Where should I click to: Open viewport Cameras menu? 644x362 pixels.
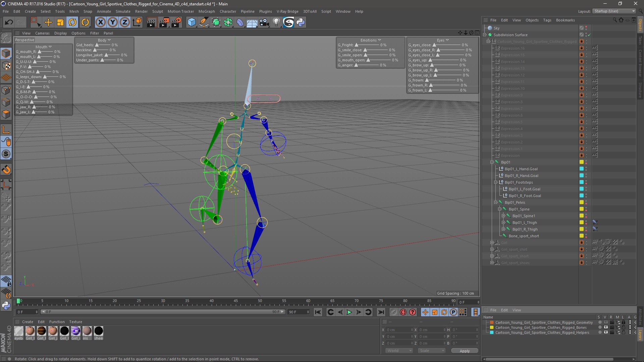(x=42, y=33)
